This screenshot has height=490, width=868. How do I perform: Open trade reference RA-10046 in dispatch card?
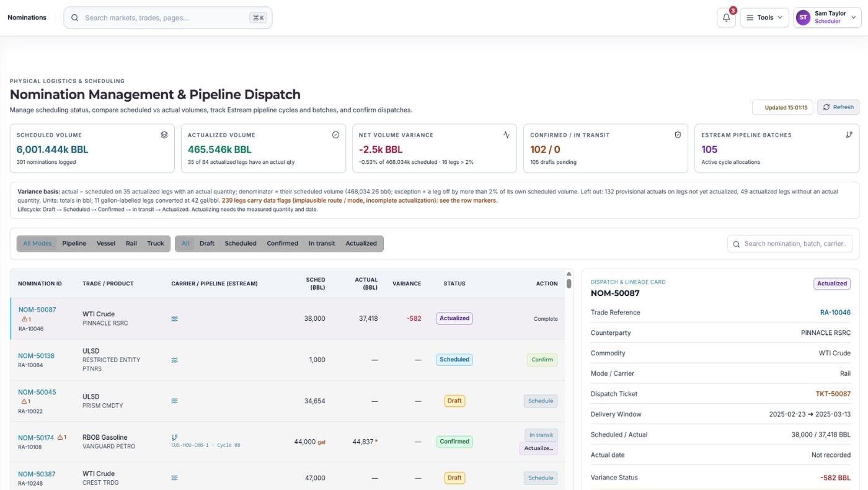pos(835,313)
